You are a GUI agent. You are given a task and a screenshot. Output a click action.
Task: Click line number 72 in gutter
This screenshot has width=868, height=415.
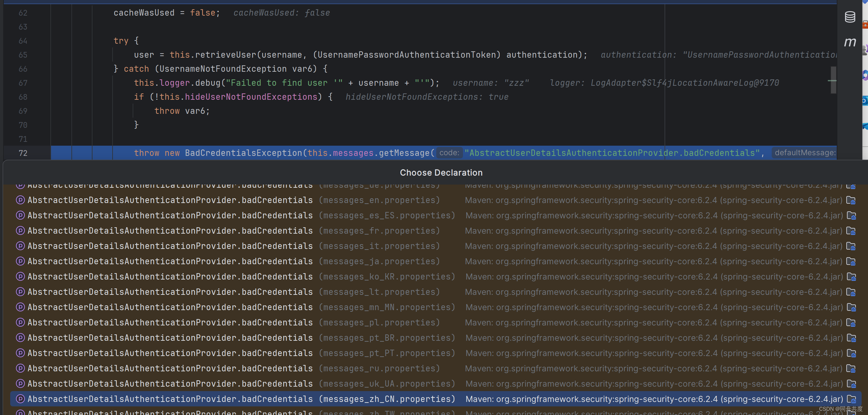point(23,153)
